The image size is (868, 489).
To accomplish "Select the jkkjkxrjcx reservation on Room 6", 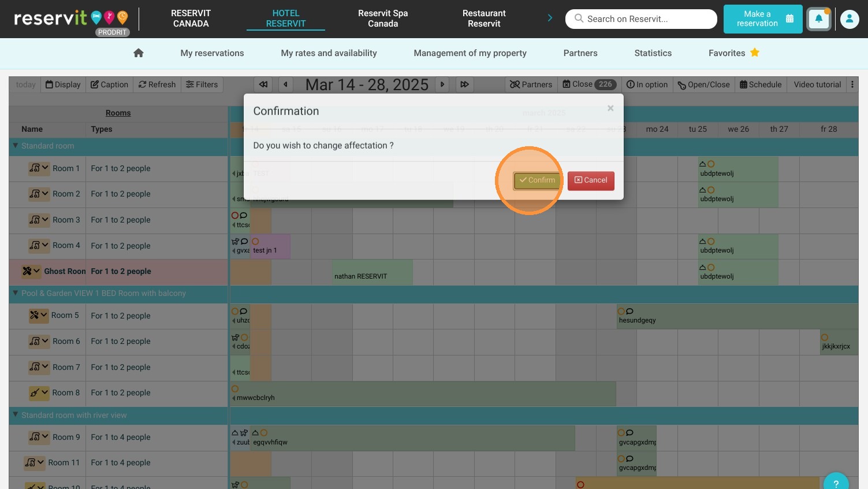I will (839, 342).
